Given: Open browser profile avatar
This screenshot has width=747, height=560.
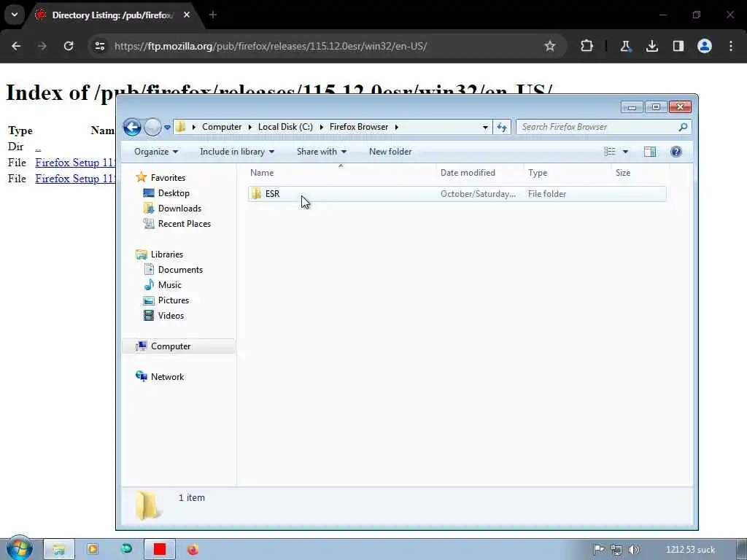Looking at the screenshot, I should tap(705, 46).
